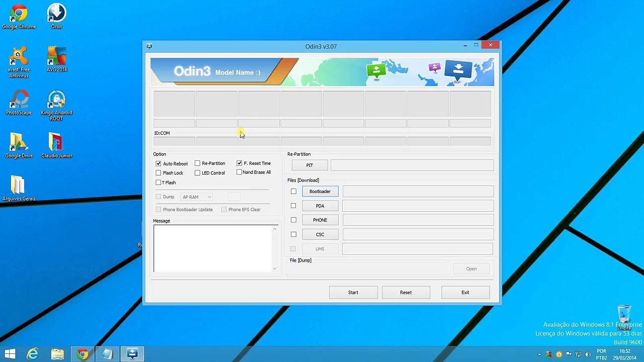
Task: Uncheck the Auto Reboot option
Action: 158,163
